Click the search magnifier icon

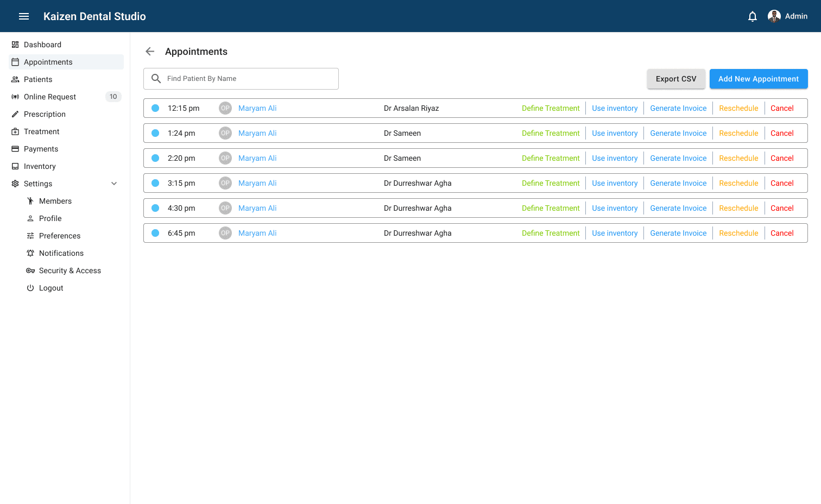pyautogui.click(x=156, y=79)
